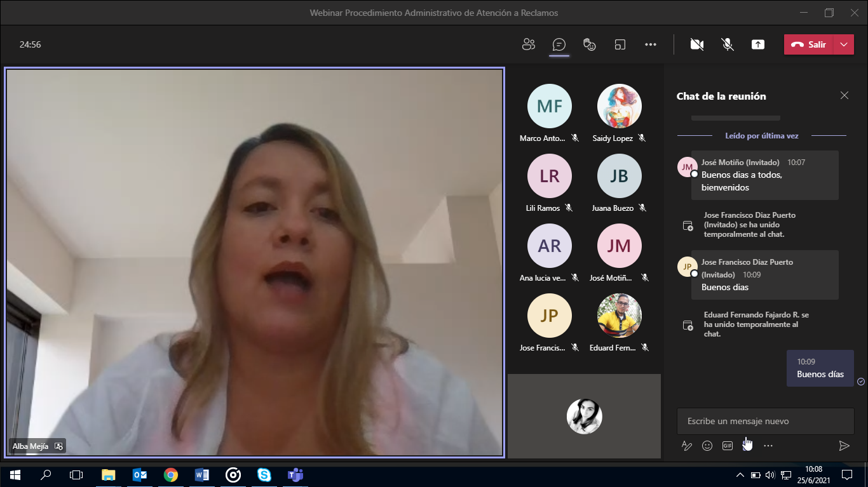
Task: Open the breakout rooms icon
Action: (x=620, y=44)
